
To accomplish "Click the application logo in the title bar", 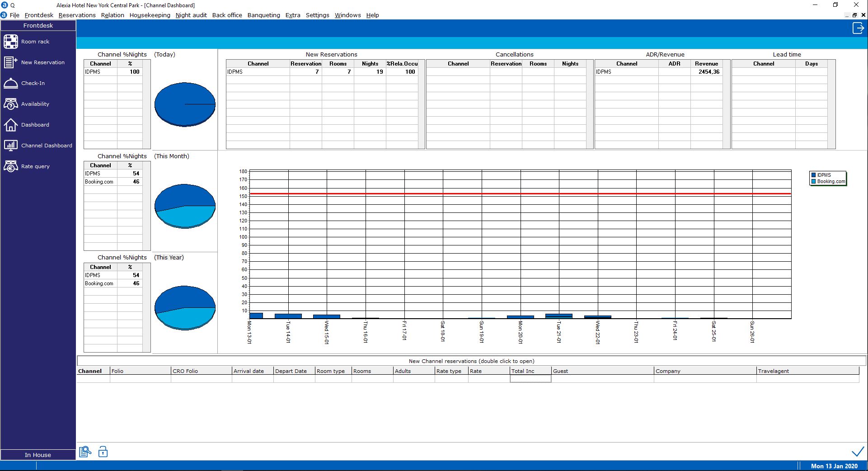I will [x=5, y=5].
